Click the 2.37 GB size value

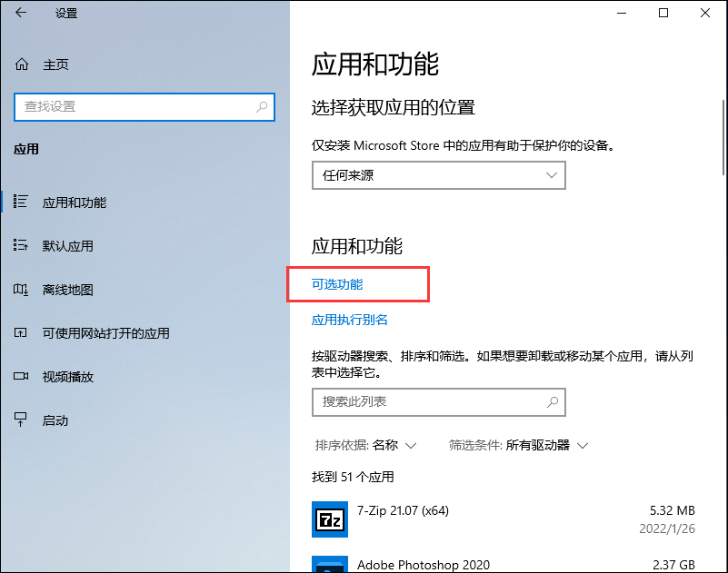[x=673, y=565]
